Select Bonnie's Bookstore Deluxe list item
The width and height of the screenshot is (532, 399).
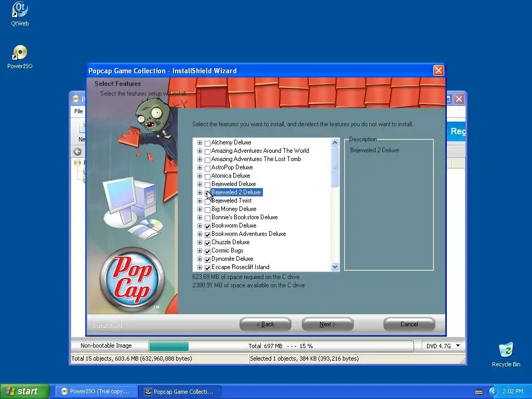pyautogui.click(x=244, y=217)
